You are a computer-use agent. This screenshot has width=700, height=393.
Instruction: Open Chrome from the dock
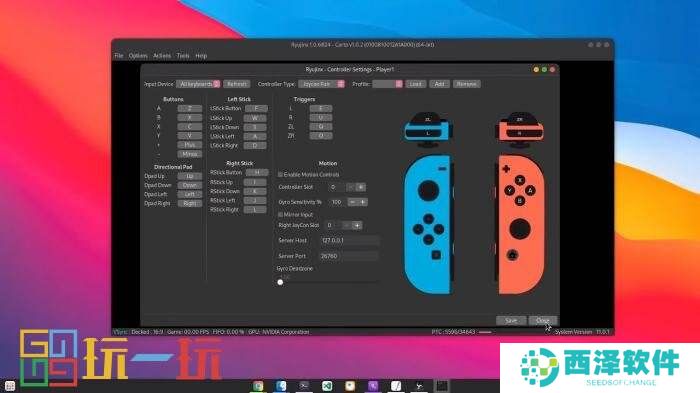(x=258, y=386)
